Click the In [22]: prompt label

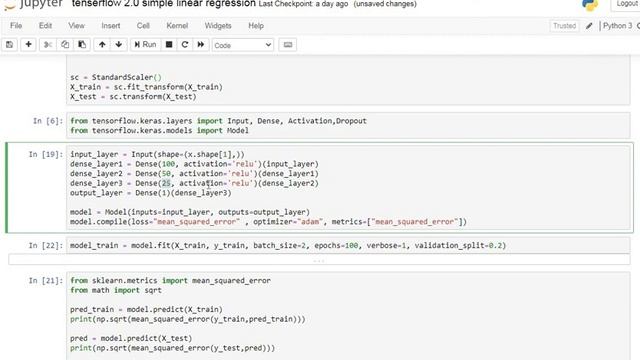click(46, 245)
